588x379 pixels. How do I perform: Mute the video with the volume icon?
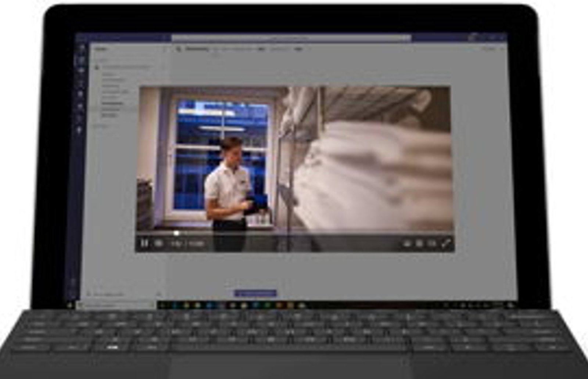159,243
